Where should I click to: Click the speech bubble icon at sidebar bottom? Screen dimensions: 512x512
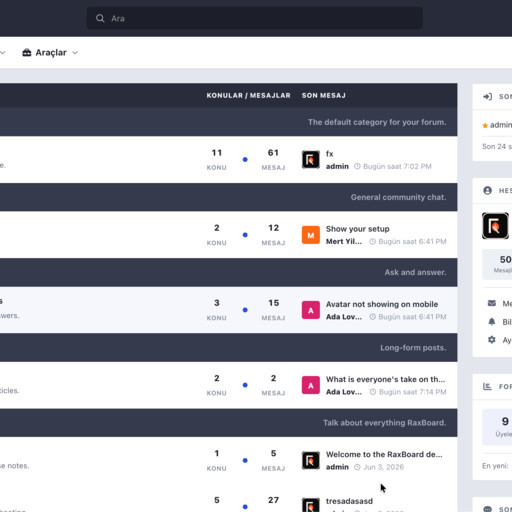coord(487,509)
